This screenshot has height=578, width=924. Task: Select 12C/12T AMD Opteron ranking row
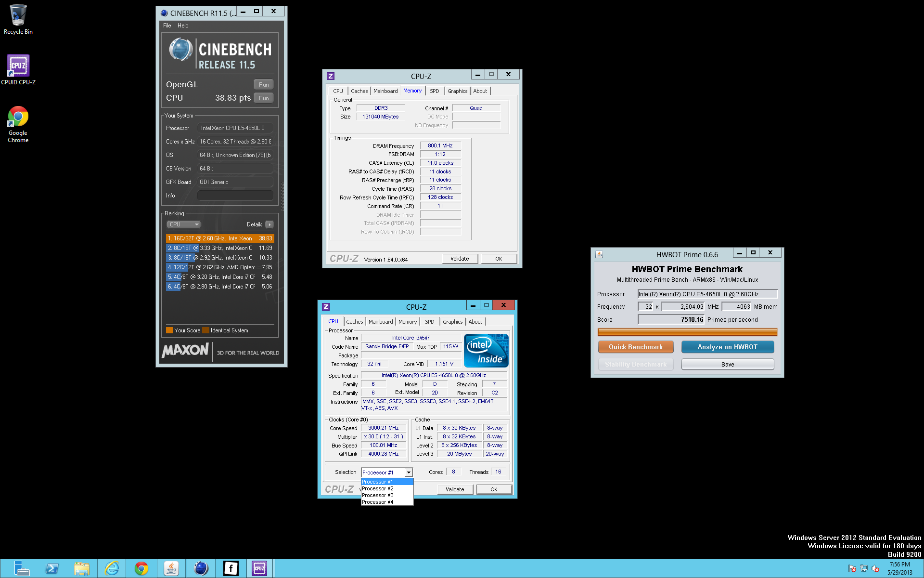tap(220, 267)
